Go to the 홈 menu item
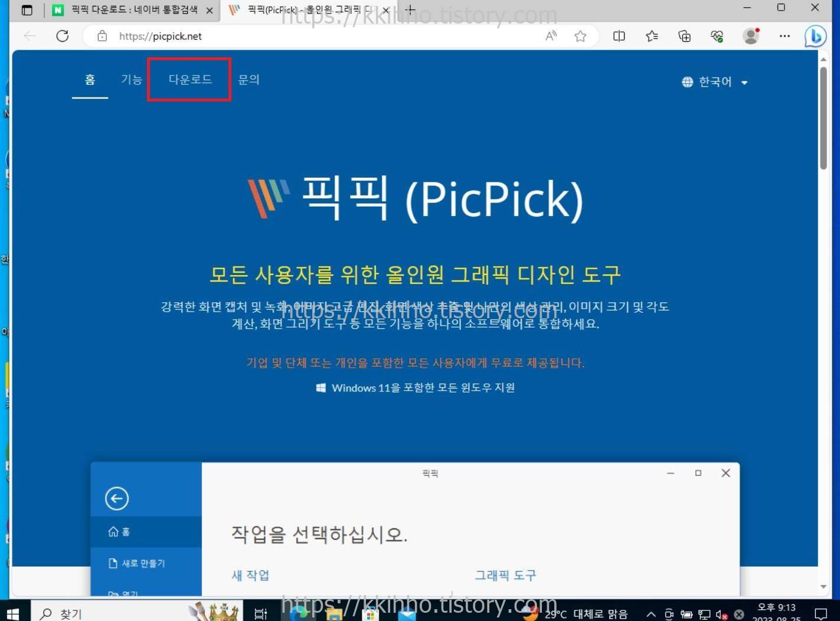This screenshot has height=621, width=840. click(90, 79)
